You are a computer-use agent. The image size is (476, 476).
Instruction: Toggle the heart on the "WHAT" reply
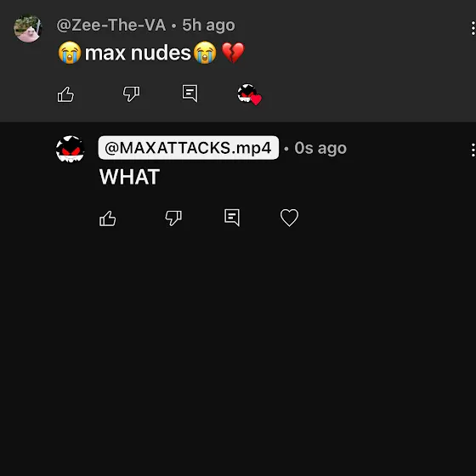coord(289,218)
